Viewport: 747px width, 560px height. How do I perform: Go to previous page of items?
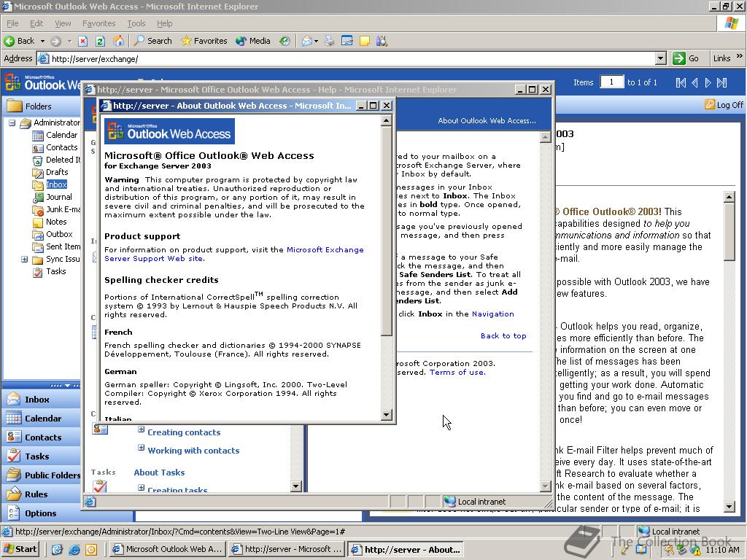[694, 83]
